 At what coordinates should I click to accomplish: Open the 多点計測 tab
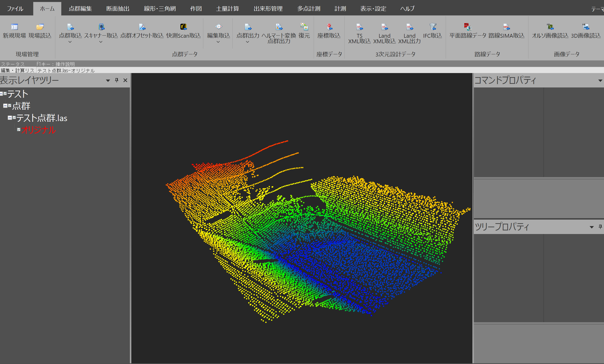[x=309, y=8]
